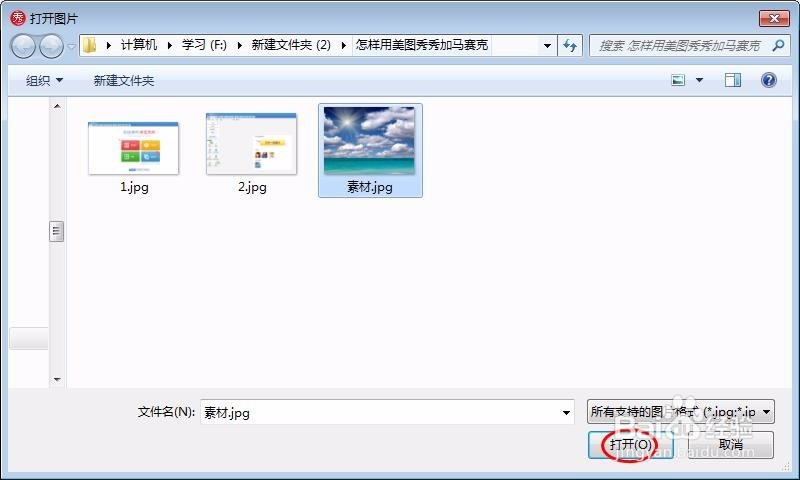Open the address bar history dropdown

pyautogui.click(x=547, y=45)
